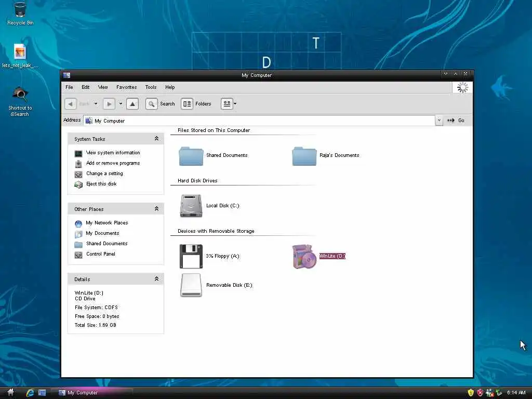Click Add or remove programs link
Screen dimensions: 532x399
tap(113, 163)
